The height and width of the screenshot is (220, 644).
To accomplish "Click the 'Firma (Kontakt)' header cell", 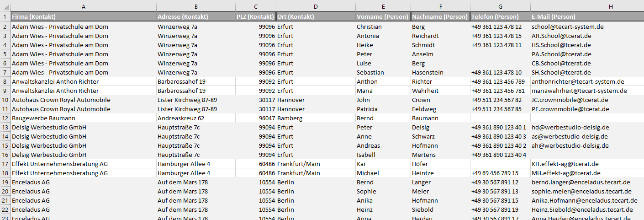I will point(83,16).
